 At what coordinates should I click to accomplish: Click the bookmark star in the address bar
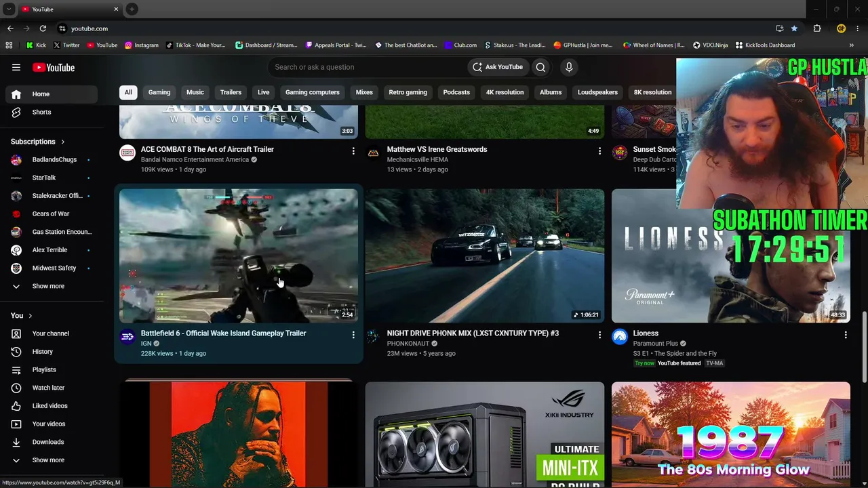point(794,28)
